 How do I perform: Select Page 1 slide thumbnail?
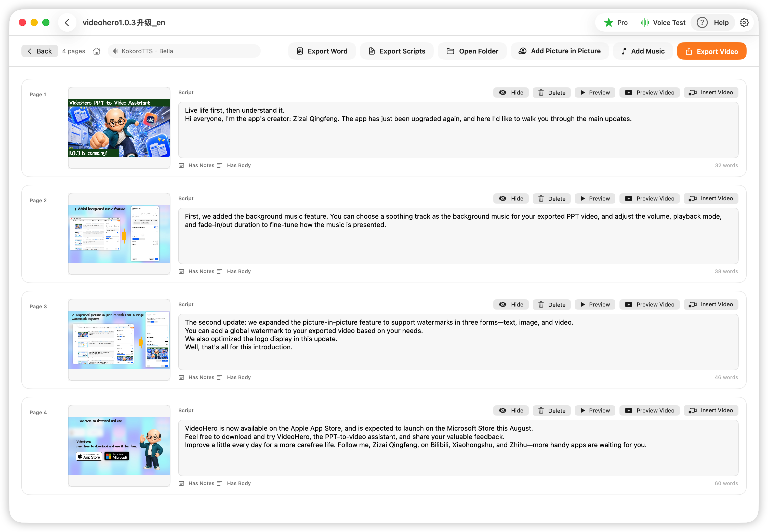(119, 128)
